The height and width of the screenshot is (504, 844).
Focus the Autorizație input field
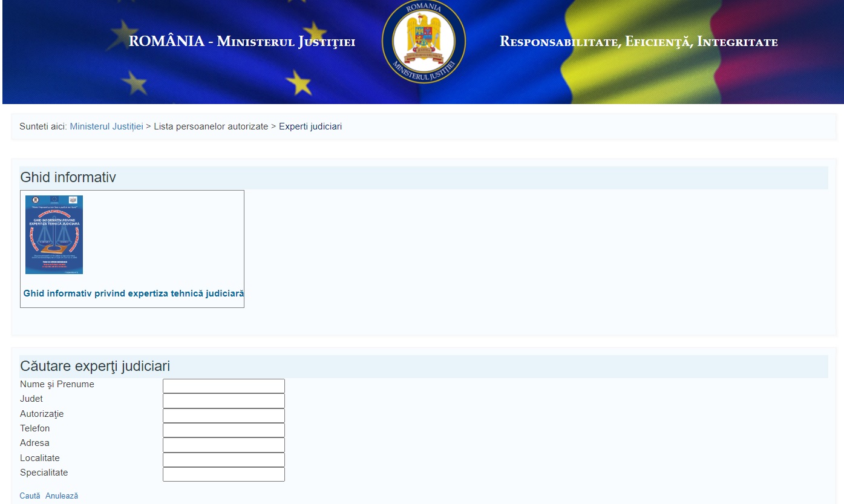click(224, 416)
